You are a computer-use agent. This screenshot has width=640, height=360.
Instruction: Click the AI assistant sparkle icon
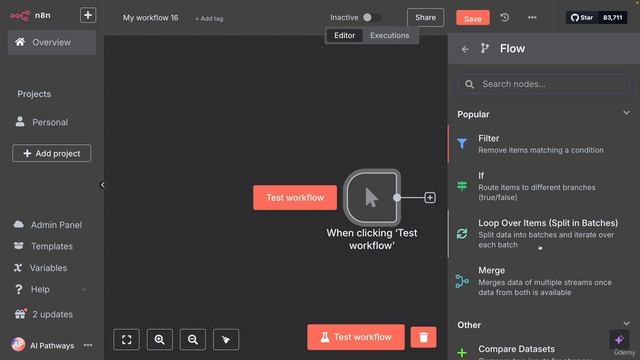619,340
